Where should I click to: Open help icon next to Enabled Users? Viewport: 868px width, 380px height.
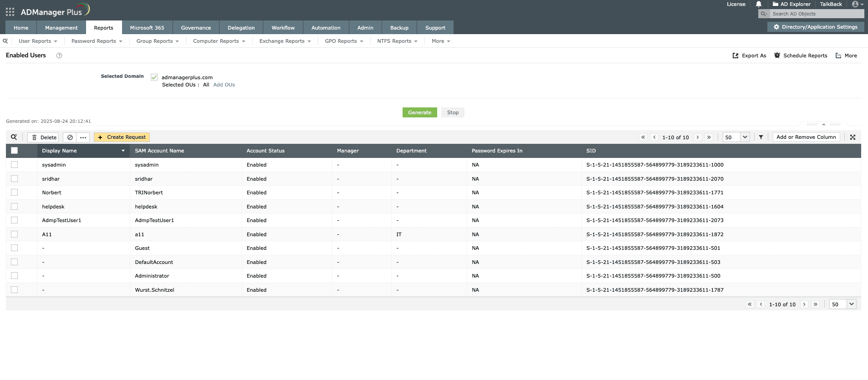click(59, 56)
